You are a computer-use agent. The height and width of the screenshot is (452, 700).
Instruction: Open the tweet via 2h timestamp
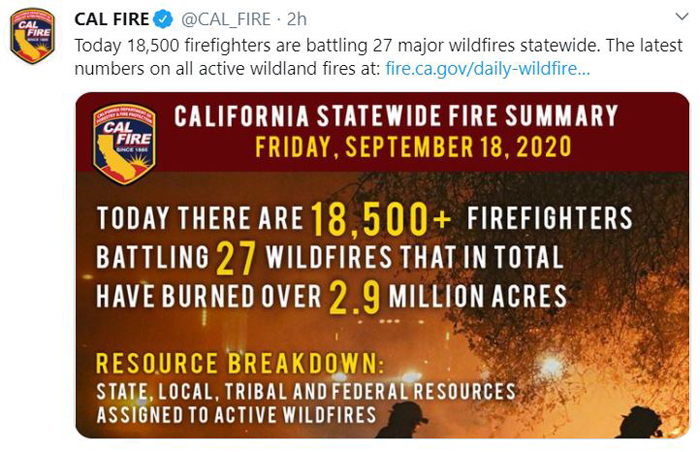[297, 19]
